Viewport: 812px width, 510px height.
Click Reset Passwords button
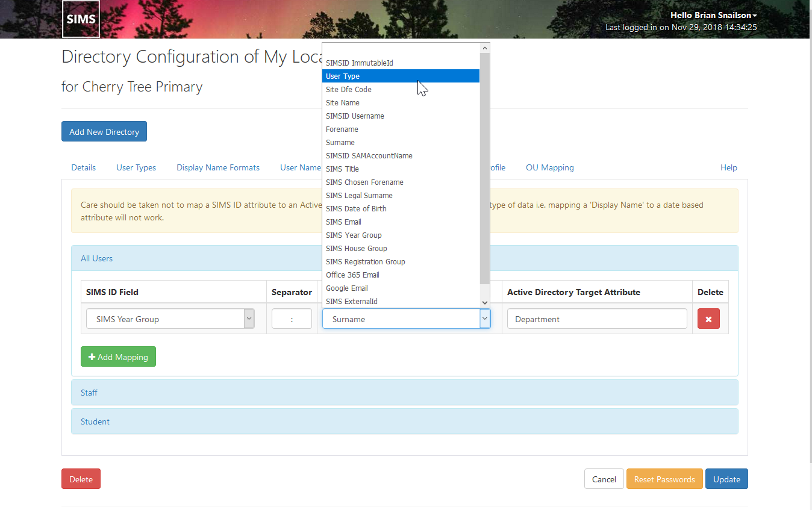point(664,479)
